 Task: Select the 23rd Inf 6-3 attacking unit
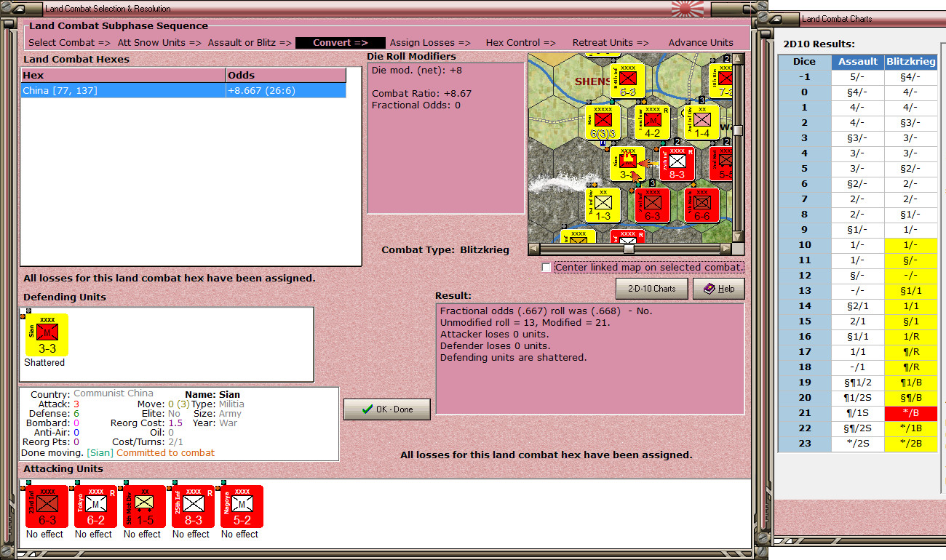coord(47,507)
